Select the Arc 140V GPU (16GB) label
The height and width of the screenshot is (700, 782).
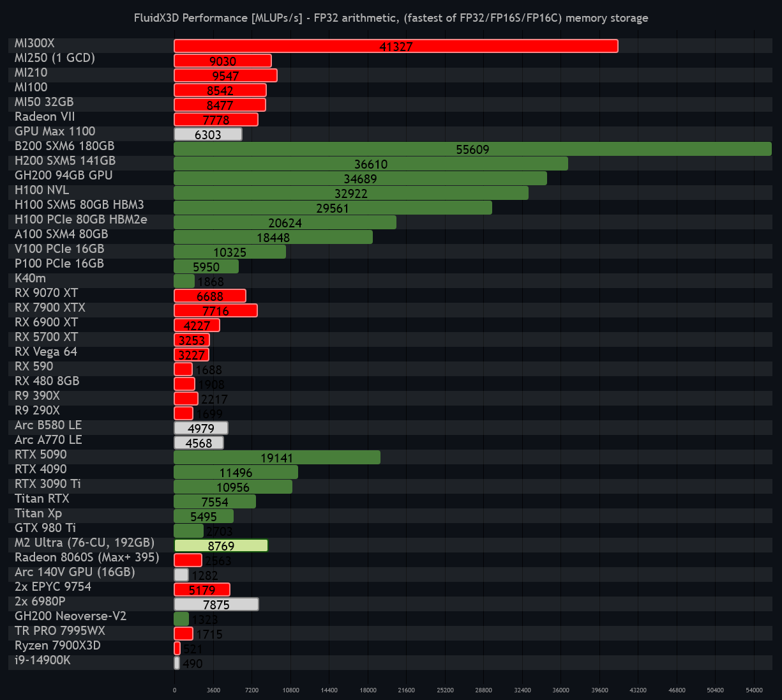click(x=75, y=572)
